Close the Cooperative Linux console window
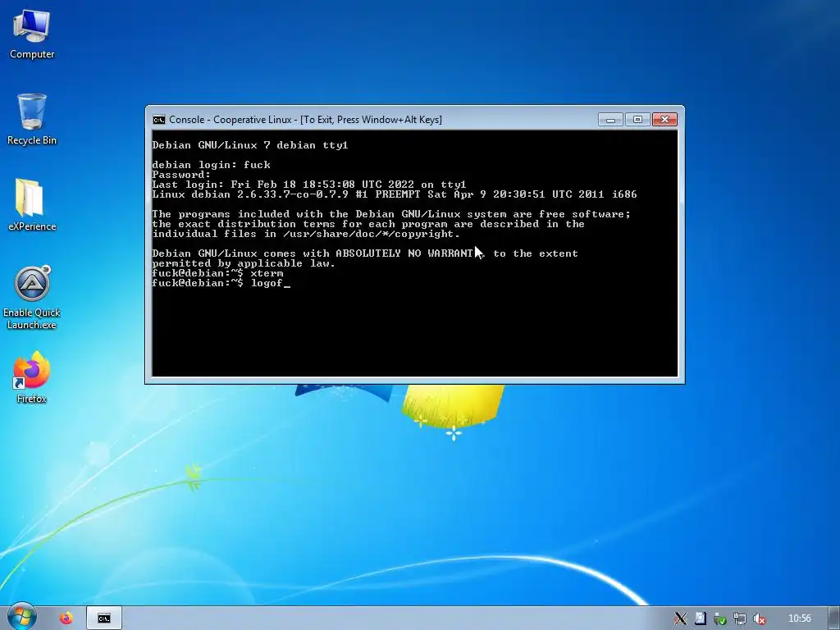This screenshot has width=840, height=630. (664, 120)
